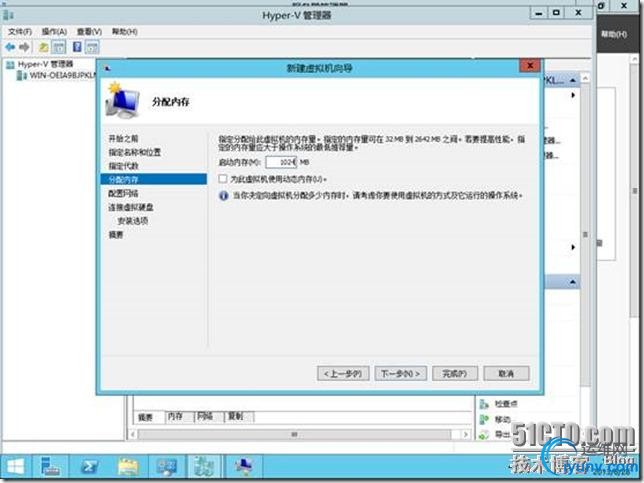This screenshot has width=644, height=483.
Task: Select the 配置网络 wizard step
Action: pos(123,193)
